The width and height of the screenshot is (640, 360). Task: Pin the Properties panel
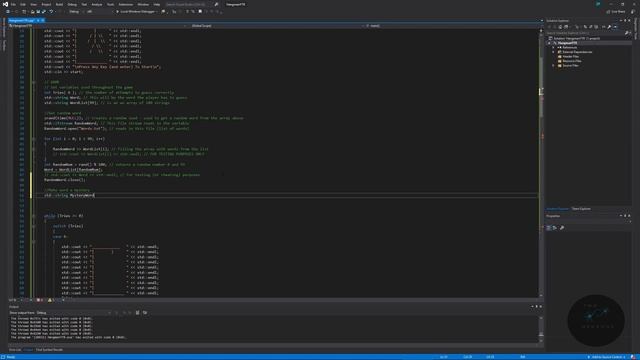[625, 216]
